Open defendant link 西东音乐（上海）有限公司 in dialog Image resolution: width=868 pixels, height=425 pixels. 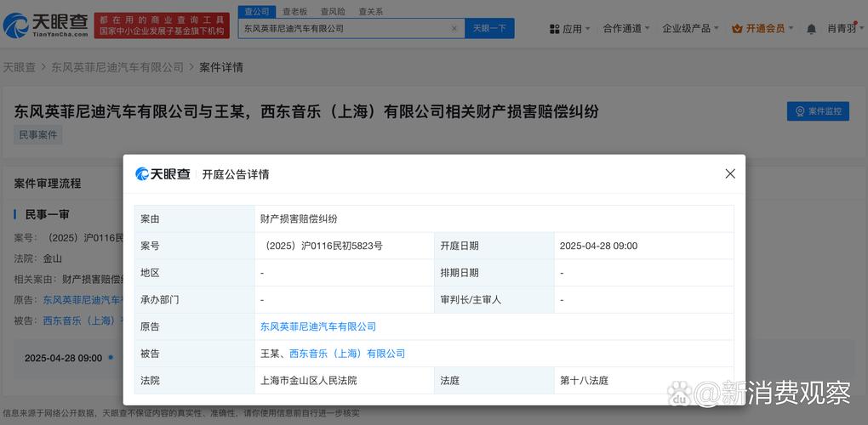(x=347, y=354)
